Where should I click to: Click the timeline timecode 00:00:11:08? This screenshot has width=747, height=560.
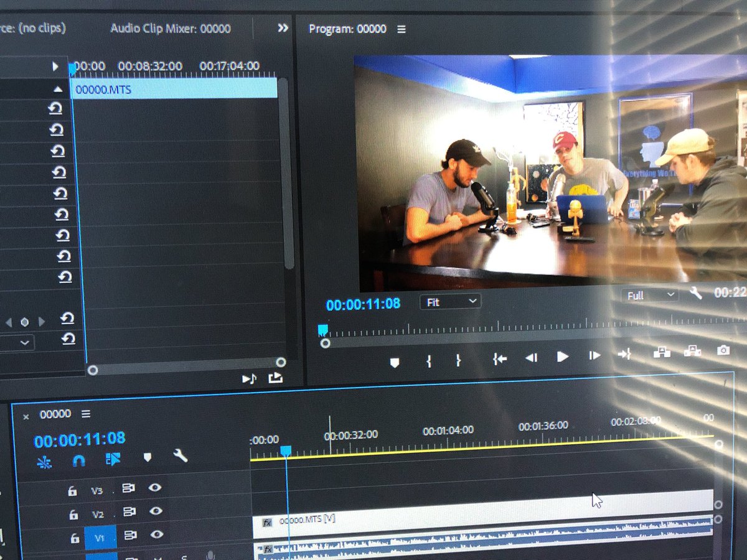click(x=80, y=441)
